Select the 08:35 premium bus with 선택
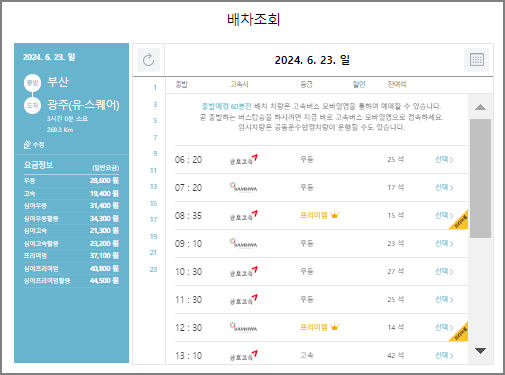This screenshot has width=505, height=375. pos(444,216)
